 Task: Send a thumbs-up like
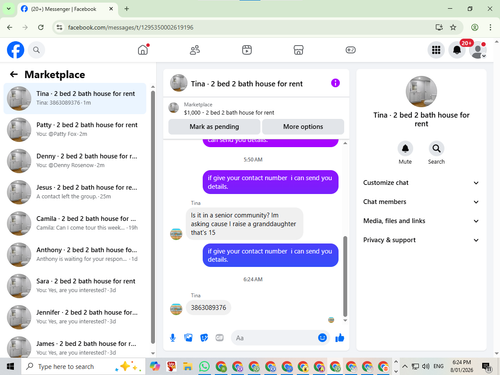pos(340,338)
